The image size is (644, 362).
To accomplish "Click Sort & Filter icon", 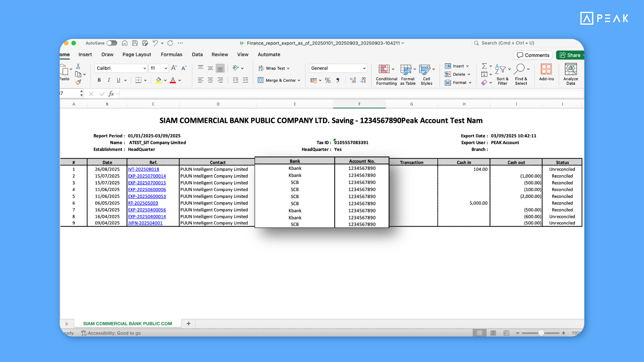I will click(x=500, y=69).
